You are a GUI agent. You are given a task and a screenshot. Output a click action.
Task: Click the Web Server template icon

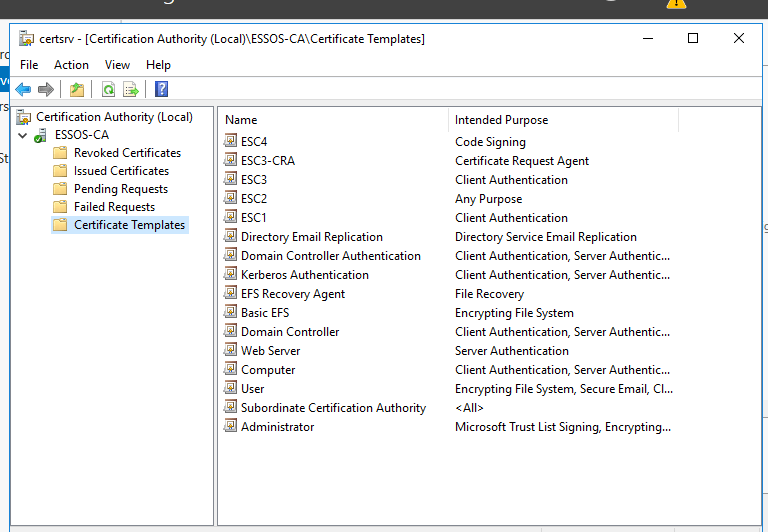coord(231,351)
